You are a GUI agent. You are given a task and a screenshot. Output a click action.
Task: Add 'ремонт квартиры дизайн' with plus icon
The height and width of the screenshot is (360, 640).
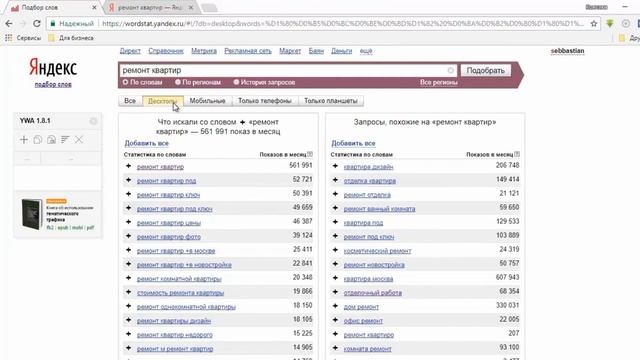(129, 320)
